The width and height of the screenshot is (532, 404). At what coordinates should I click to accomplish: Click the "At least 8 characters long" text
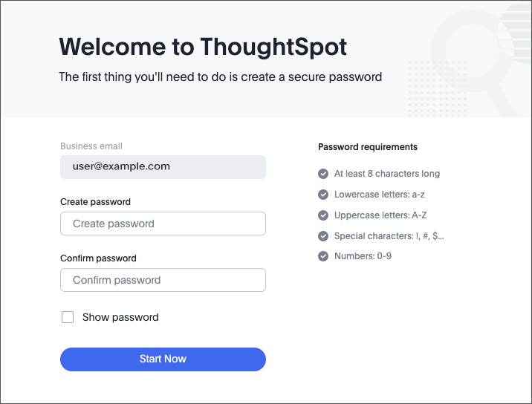point(387,174)
